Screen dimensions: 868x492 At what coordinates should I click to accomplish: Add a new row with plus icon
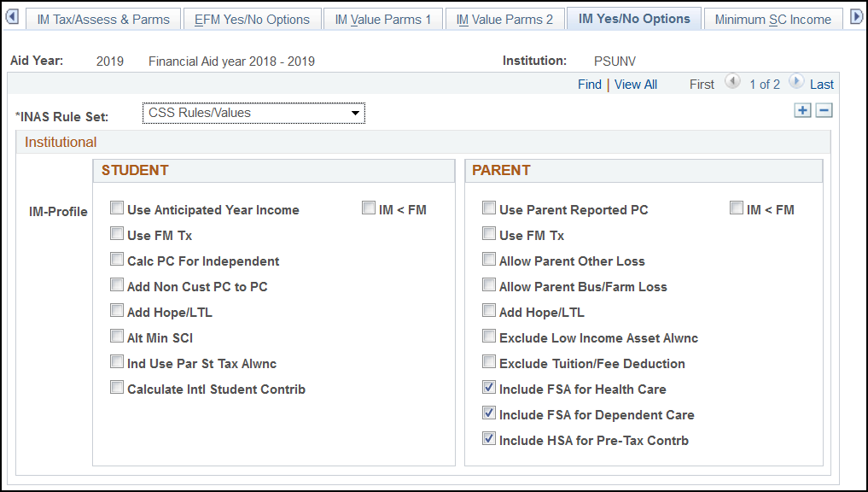pos(802,110)
